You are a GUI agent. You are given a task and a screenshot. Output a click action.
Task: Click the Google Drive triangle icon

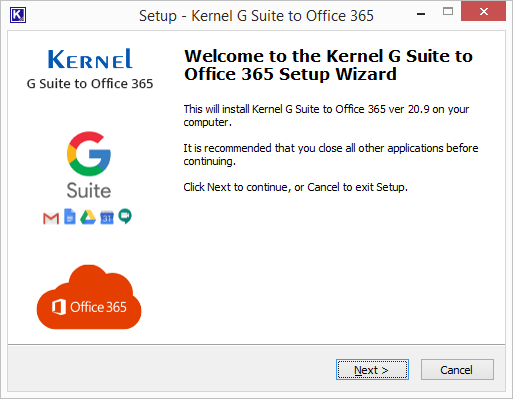pyautogui.click(x=88, y=217)
